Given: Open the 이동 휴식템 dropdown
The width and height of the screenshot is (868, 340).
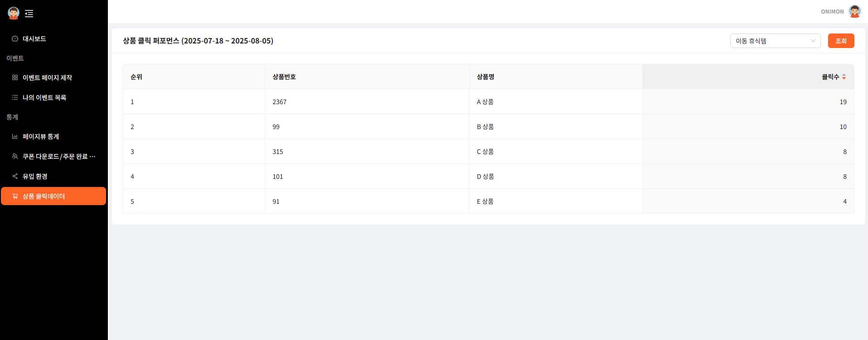Looking at the screenshot, I should 771,41.
